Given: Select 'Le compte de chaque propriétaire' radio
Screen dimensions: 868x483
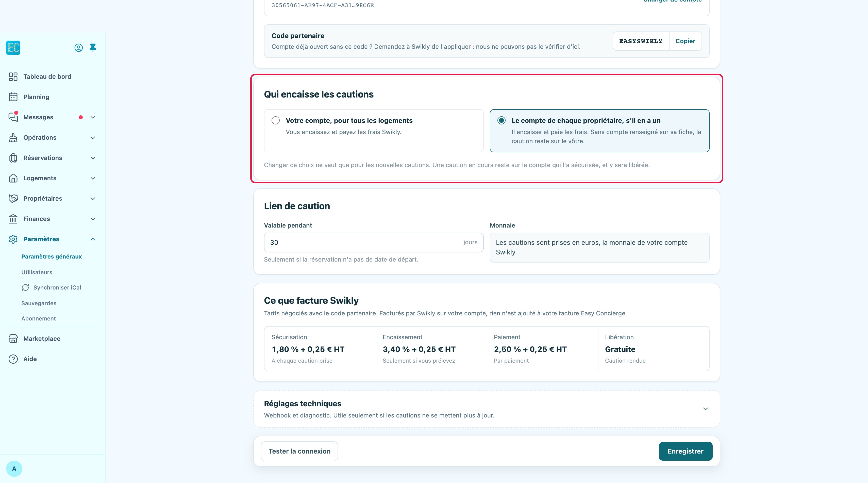Looking at the screenshot, I should 502,120.
